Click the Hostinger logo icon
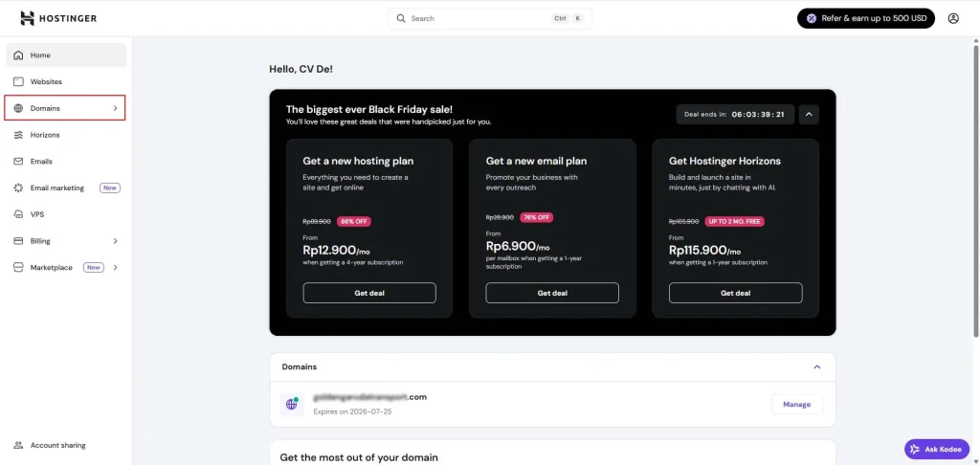Screen dimensions: 980x465 coord(27,18)
